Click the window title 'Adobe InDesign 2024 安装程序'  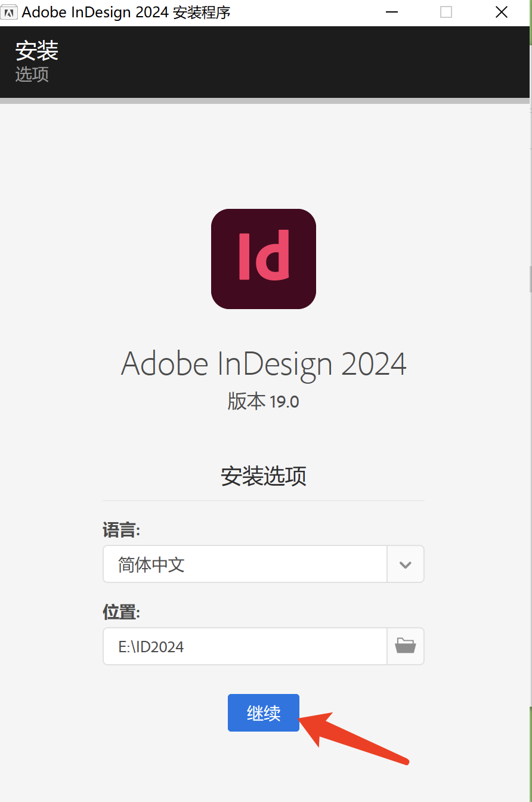126,13
